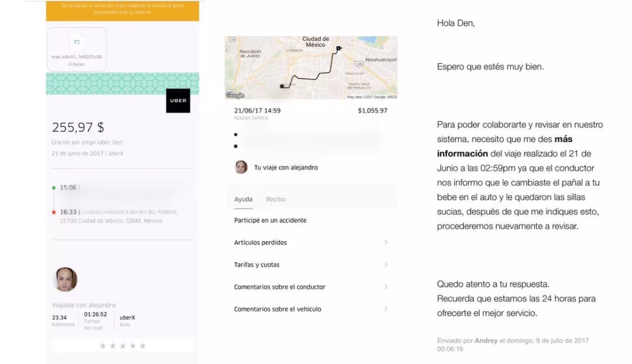Screen dimensions: 632x364
Task: Expand the chevron beside 'Artículos perdidos'
Action: (386, 242)
